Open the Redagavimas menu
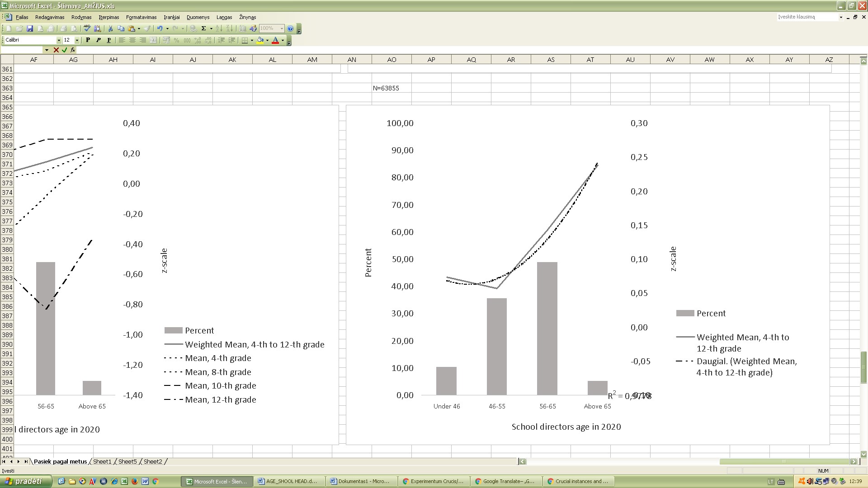 [50, 17]
